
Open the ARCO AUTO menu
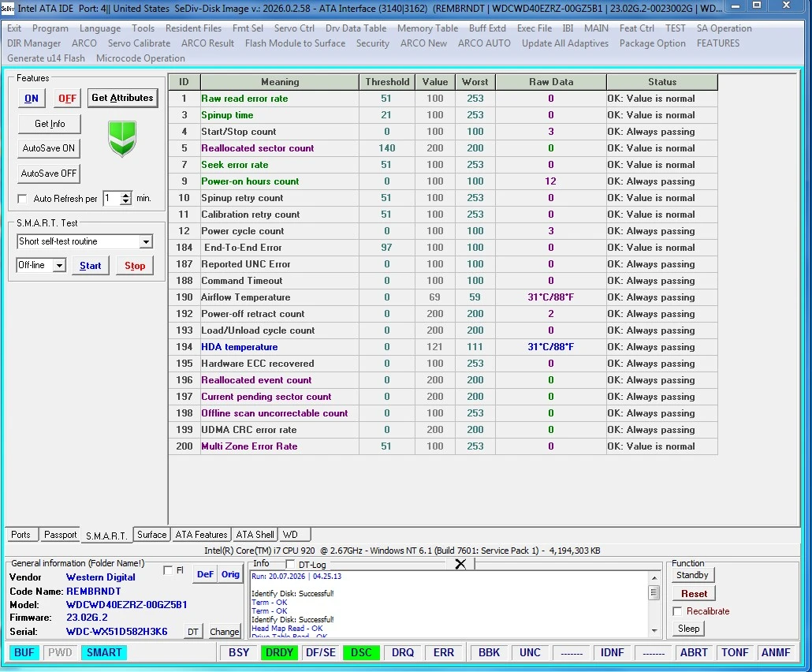(x=484, y=43)
